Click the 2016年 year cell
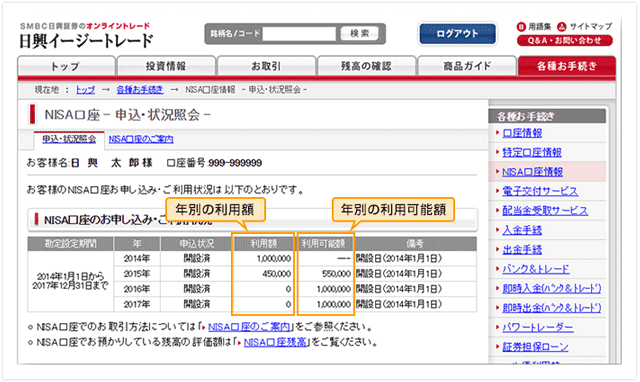Image resolution: width=640 pixels, height=382 pixels. (x=137, y=289)
